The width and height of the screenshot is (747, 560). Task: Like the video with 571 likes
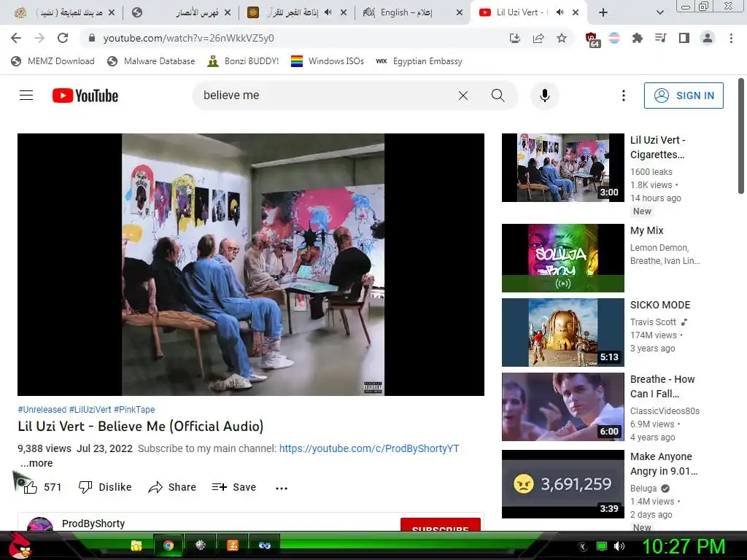coord(42,487)
